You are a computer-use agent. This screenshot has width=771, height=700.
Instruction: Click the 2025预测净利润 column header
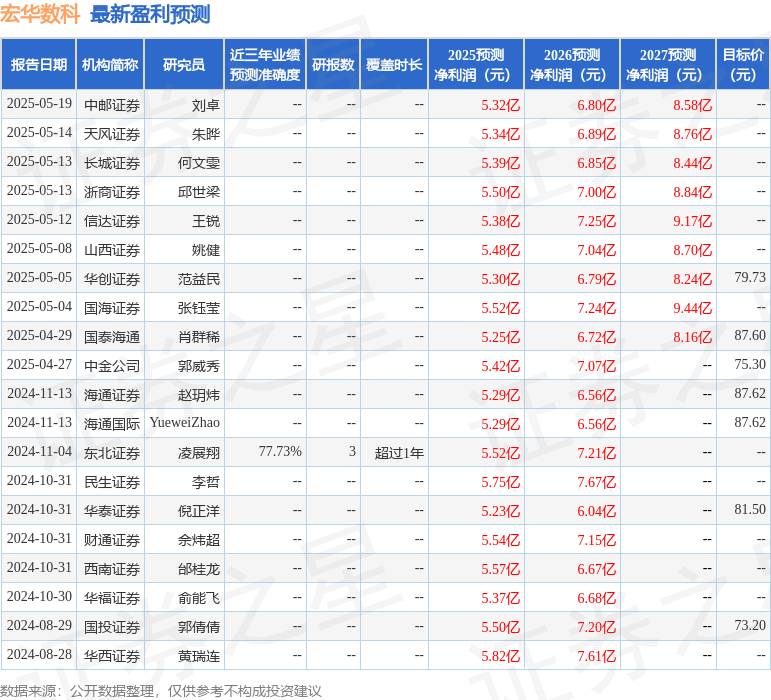pyautogui.click(x=476, y=65)
